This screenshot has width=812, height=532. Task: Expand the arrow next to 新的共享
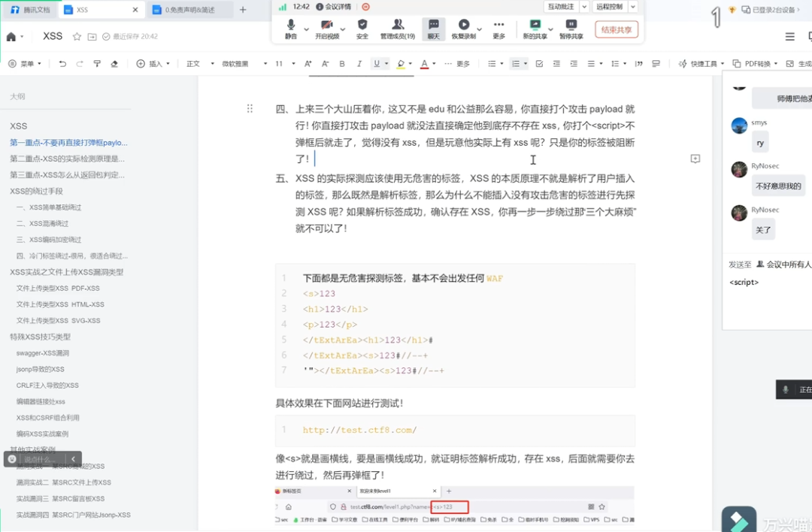[550, 29]
